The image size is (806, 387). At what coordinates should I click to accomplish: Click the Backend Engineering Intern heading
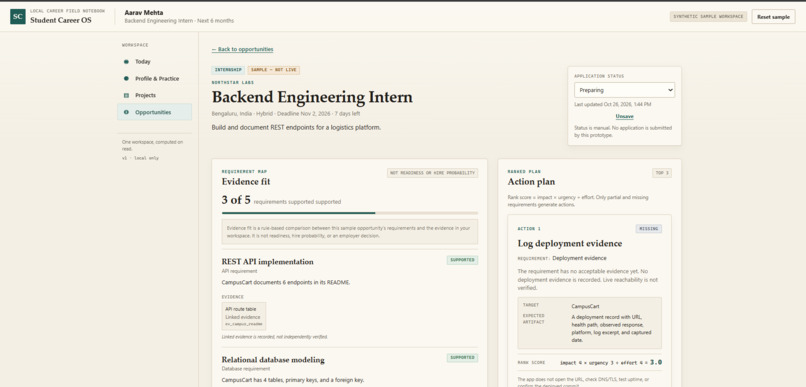[x=312, y=97]
